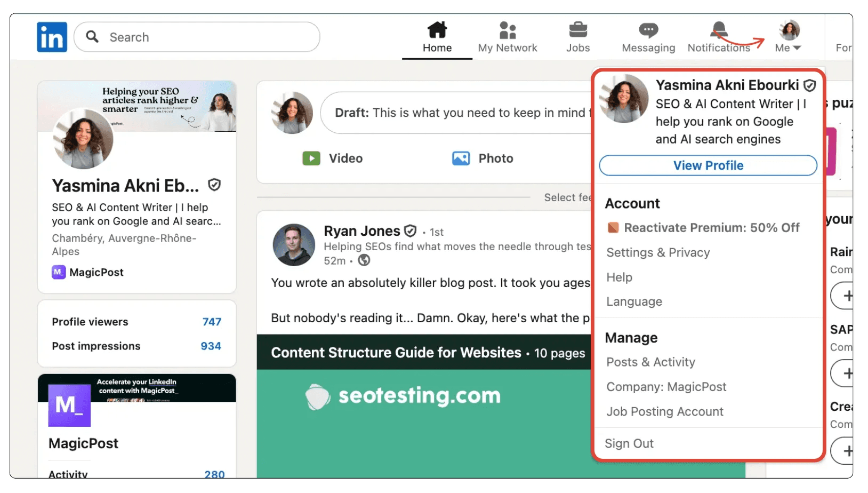Select Settings & Privacy menu item
868x493 pixels.
[658, 252]
